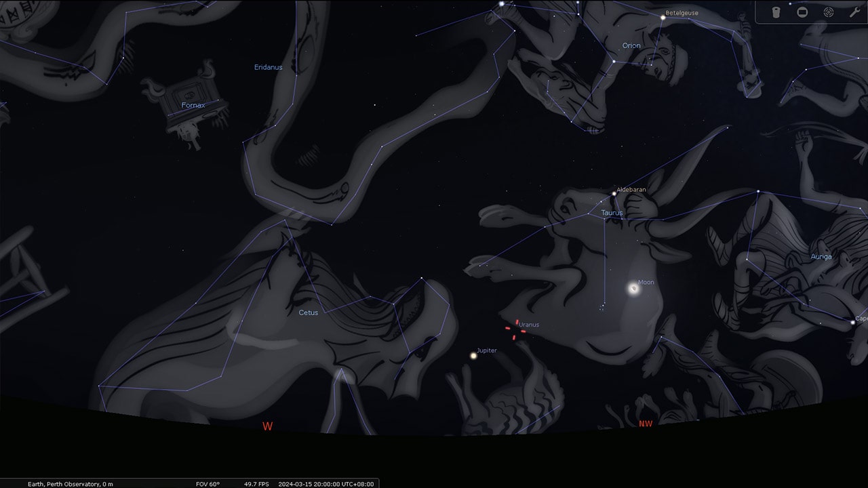Open the wrench tools icon

(x=854, y=12)
